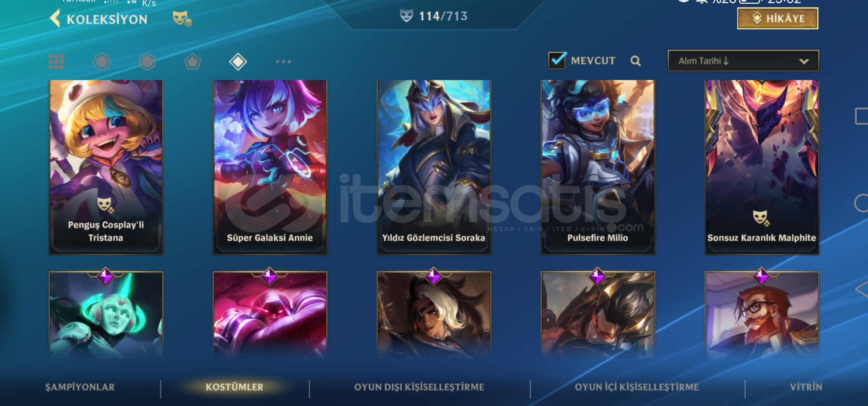The height and width of the screenshot is (406, 868).
Task: Open more filters three-dot icon
Action: 283,62
